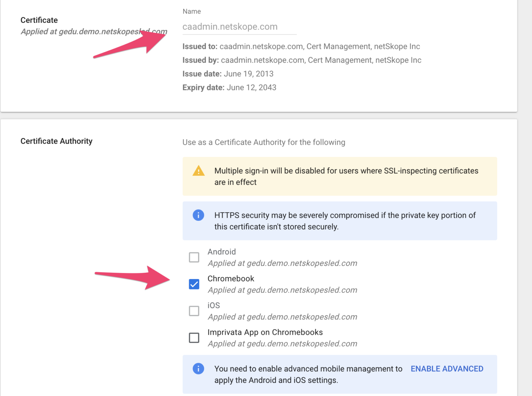This screenshot has width=532, height=396.
Task: Select the Certificate section heading
Action: point(39,20)
